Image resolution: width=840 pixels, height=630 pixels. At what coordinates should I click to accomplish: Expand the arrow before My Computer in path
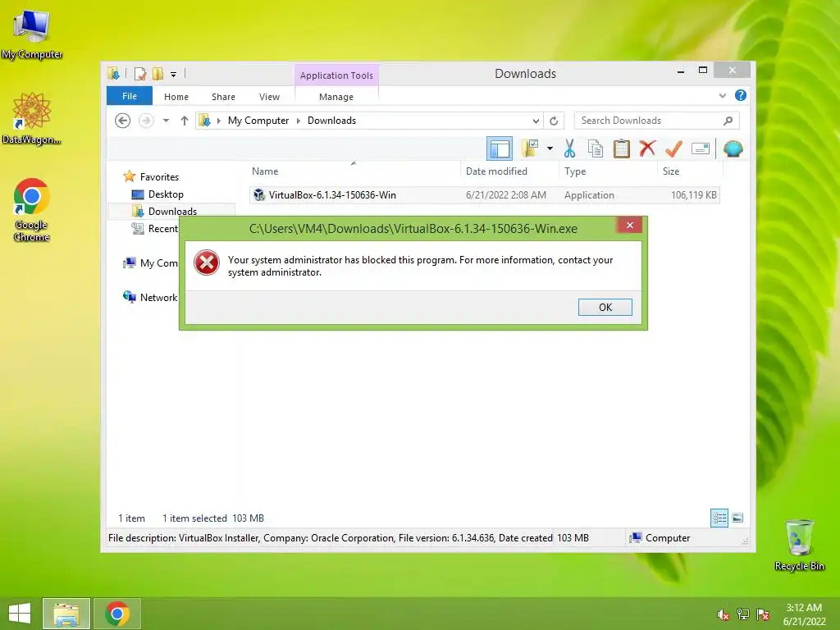point(218,121)
